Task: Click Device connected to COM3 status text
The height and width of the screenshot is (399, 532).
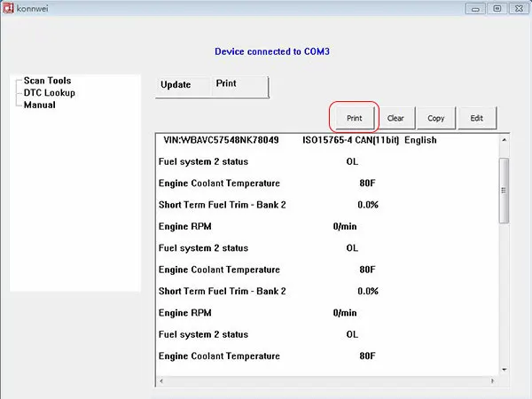Action: (x=272, y=51)
